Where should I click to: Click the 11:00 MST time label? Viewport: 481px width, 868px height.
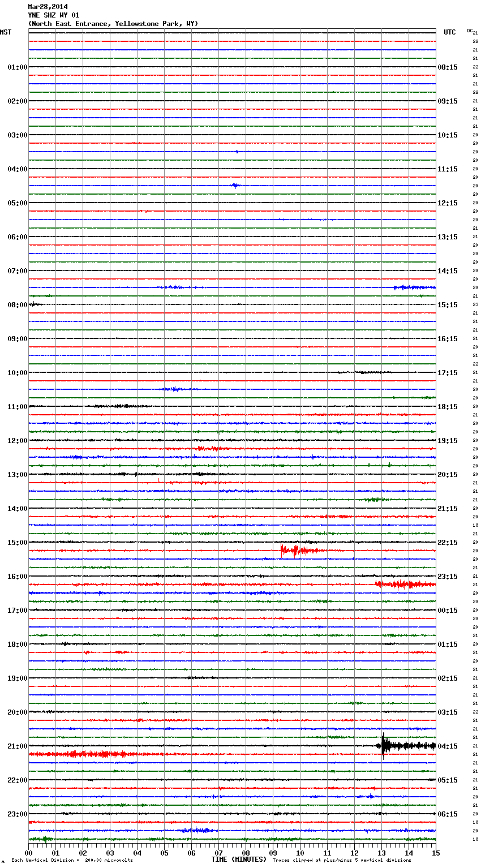(x=18, y=407)
